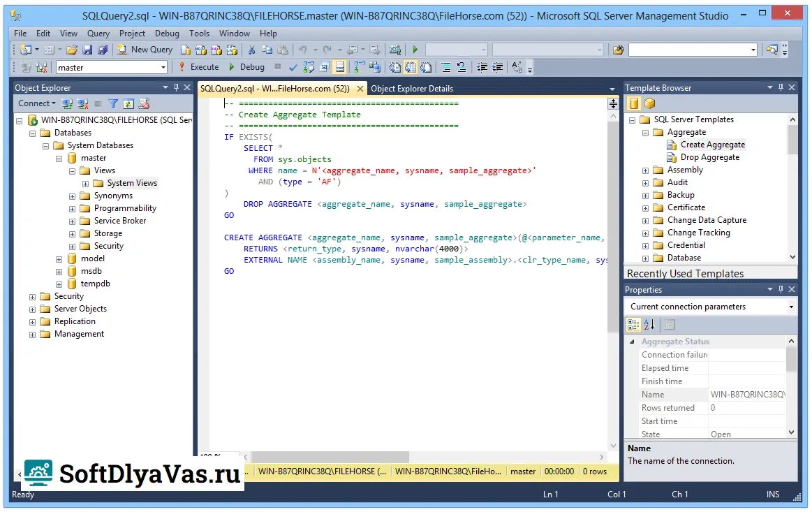
Task: Click Disconnect icon in Object Explorer
Action: 83,103
